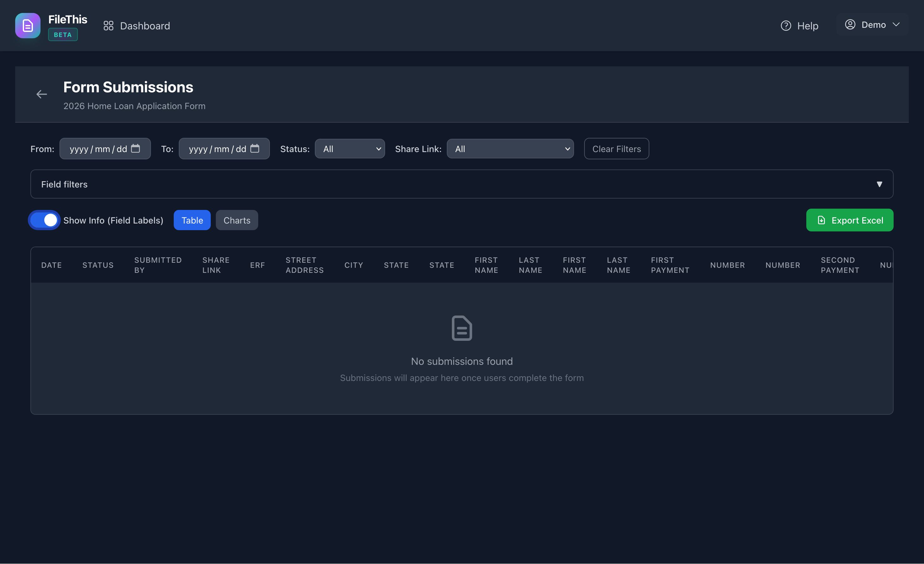Image resolution: width=924 pixels, height=564 pixels.
Task: Open the To date calendar picker icon
Action: tap(255, 148)
